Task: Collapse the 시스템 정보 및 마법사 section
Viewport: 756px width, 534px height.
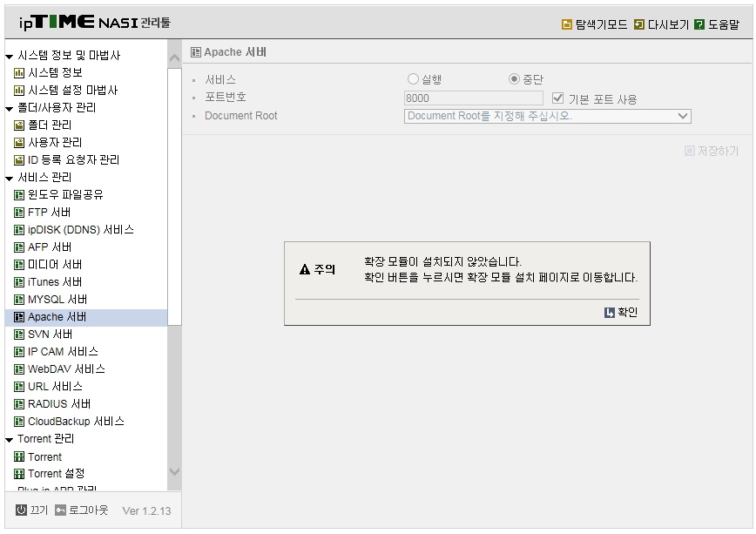Action: point(10,57)
